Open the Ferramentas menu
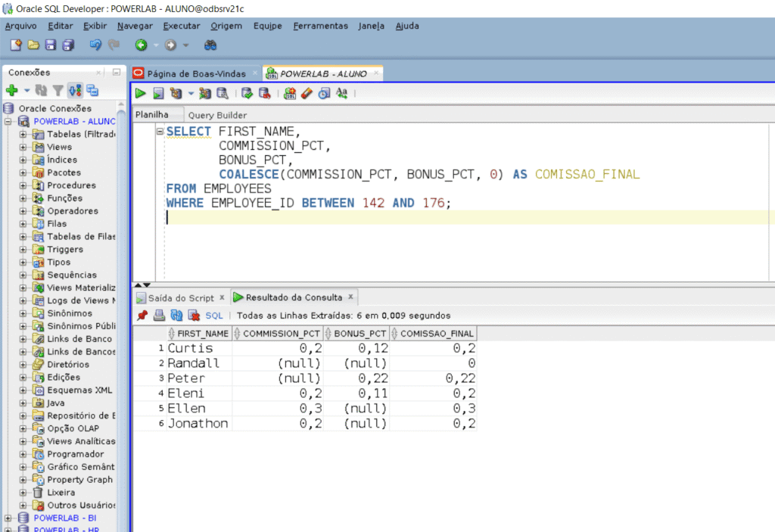 tap(320, 26)
